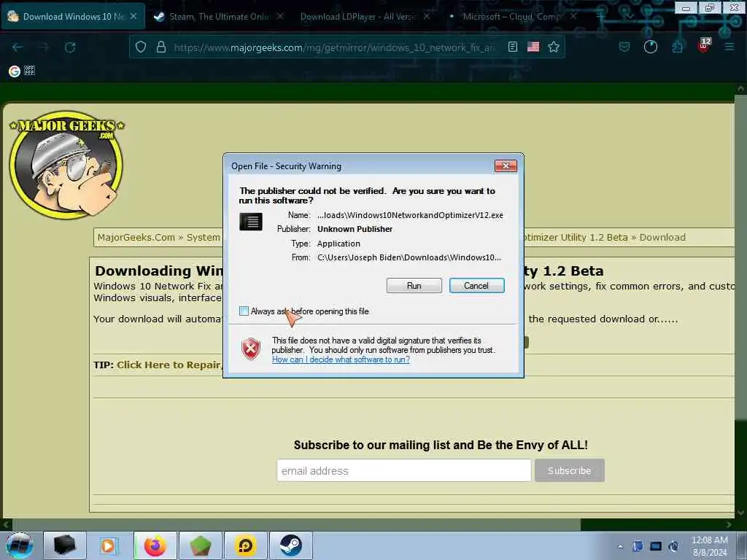Open the green cube taskbar app

pyautogui.click(x=201, y=545)
